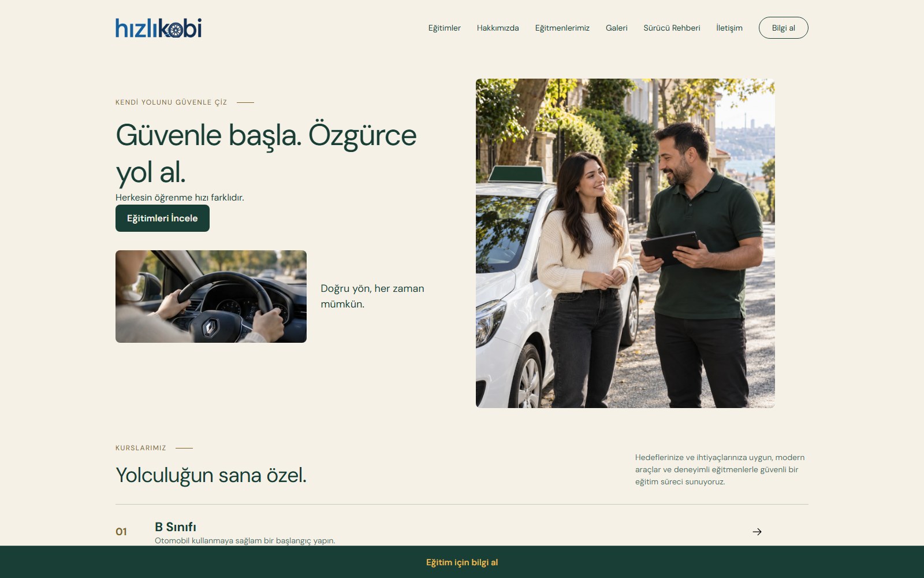
Task: Go to Hakkımızda page
Action: click(498, 28)
